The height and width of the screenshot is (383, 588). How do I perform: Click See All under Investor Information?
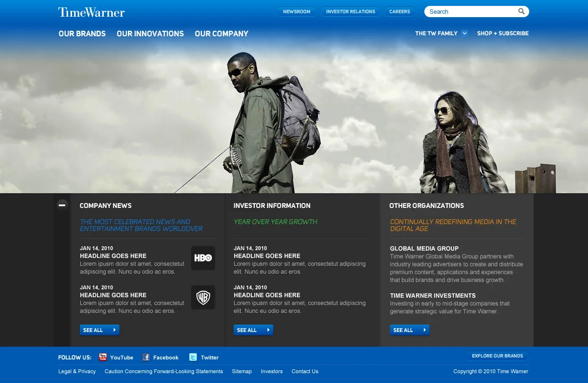(x=253, y=330)
